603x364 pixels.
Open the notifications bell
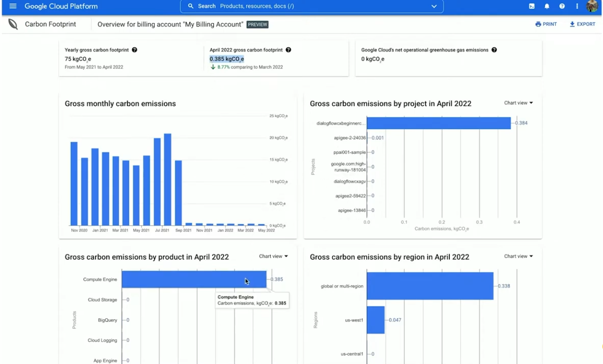[x=546, y=6]
